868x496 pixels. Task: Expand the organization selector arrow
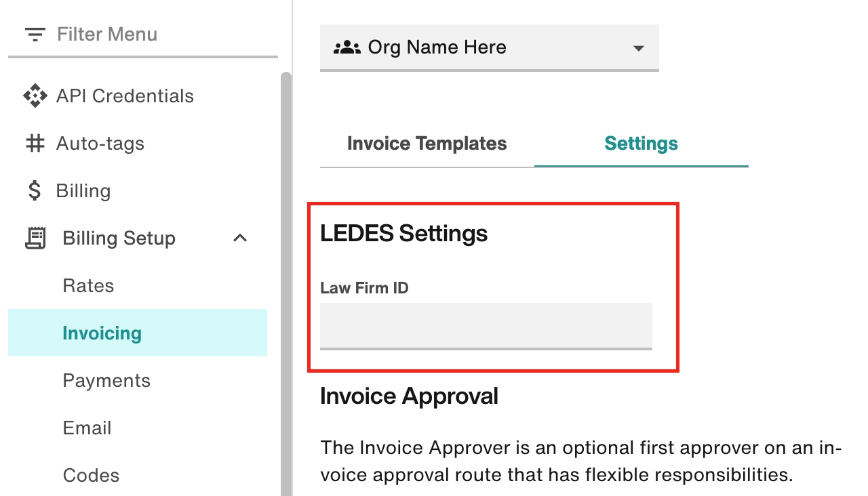(637, 48)
